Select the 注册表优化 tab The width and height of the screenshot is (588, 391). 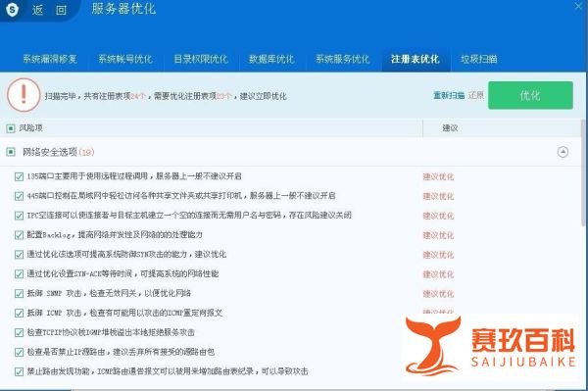416,59
